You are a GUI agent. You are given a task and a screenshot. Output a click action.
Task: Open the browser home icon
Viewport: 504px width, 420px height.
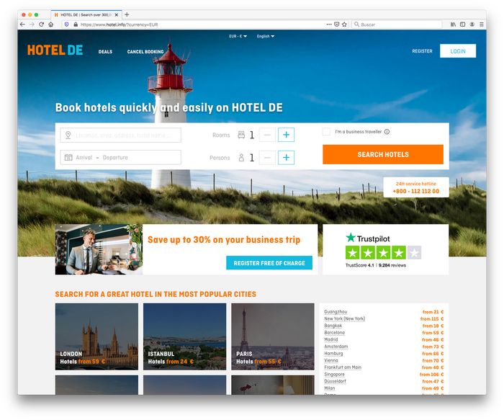tap(51, 24)
